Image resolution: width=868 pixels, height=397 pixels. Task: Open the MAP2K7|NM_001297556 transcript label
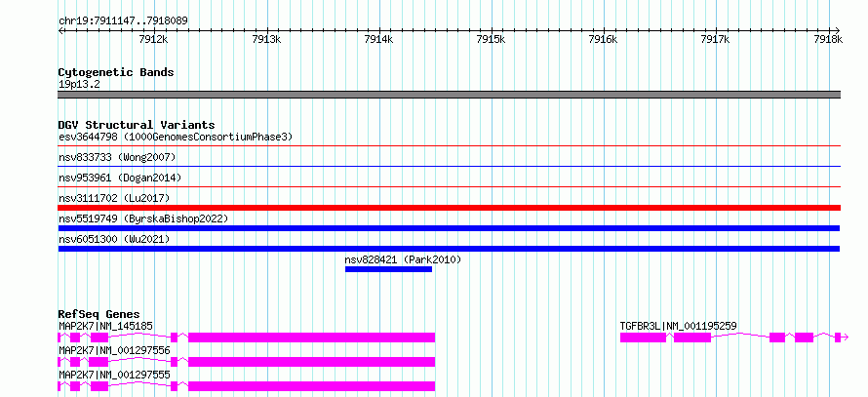(x=114, y=350)
